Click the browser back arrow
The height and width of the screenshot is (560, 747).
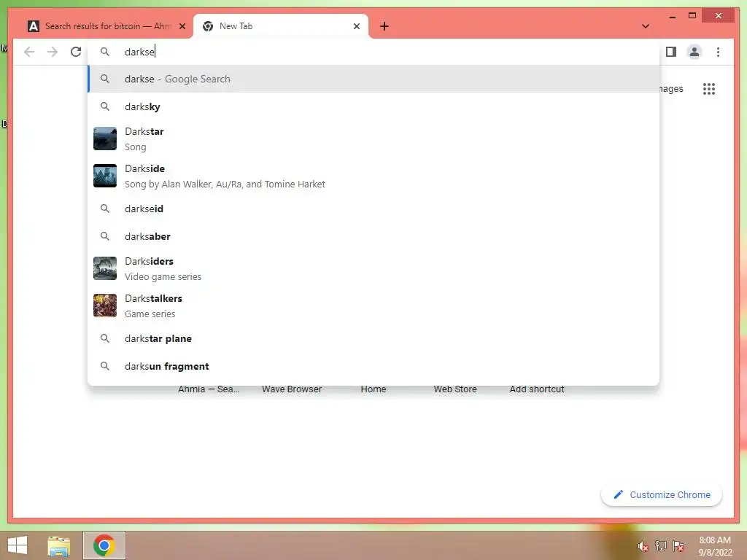pyautogui.click(x=29, y=52)
